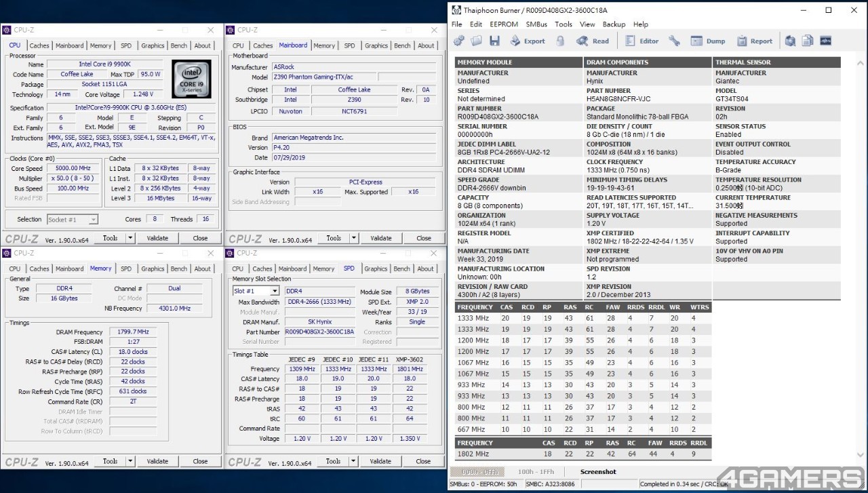The width and height of the screenshot is (868, 493).
Task: Open the EEPROM menu
Action: coord(504,24)
